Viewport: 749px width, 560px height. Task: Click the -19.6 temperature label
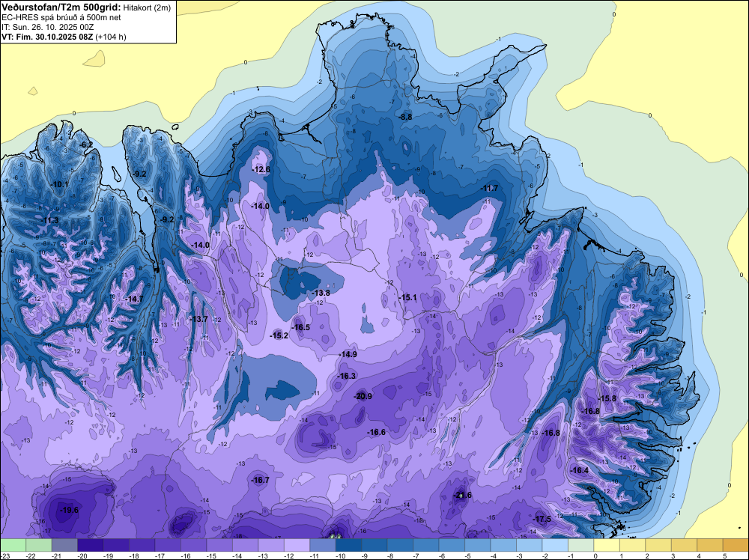[69, 510]
